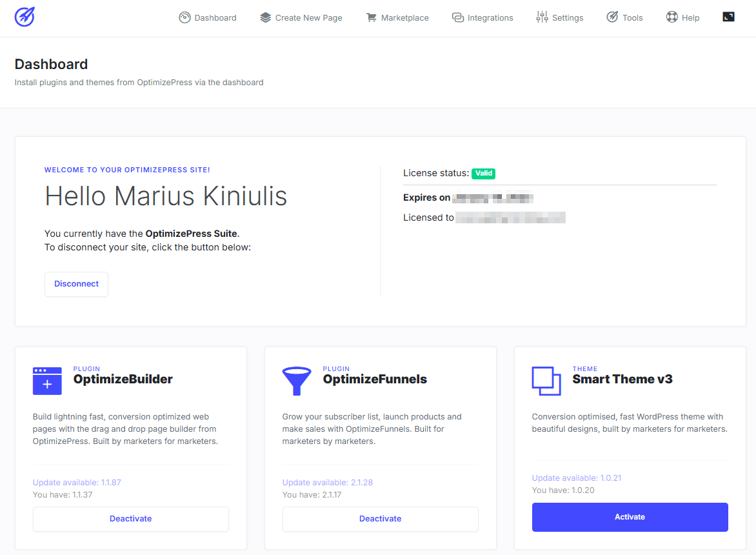Open the Help menu item

click(682, 17)
